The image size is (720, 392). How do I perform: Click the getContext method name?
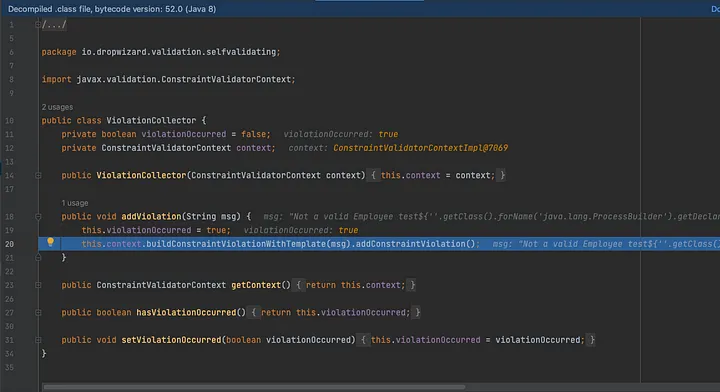pyautogui.click(x=256, y=285)
